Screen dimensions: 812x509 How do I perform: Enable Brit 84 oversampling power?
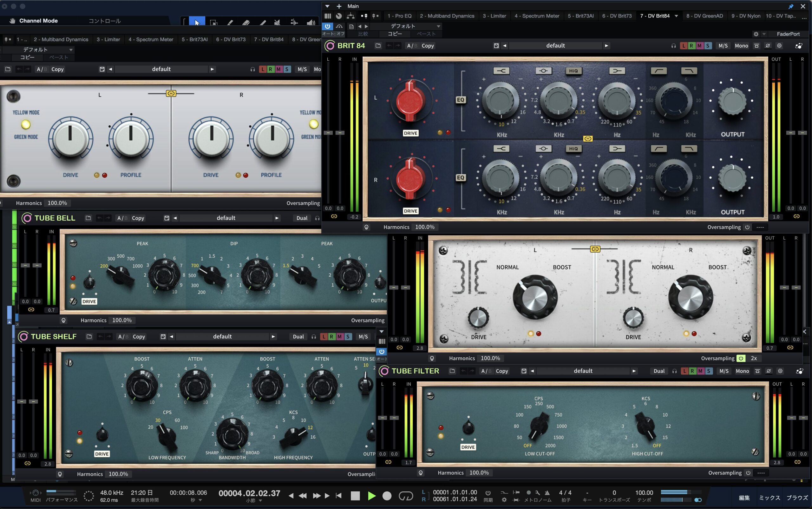click(747, 227)
